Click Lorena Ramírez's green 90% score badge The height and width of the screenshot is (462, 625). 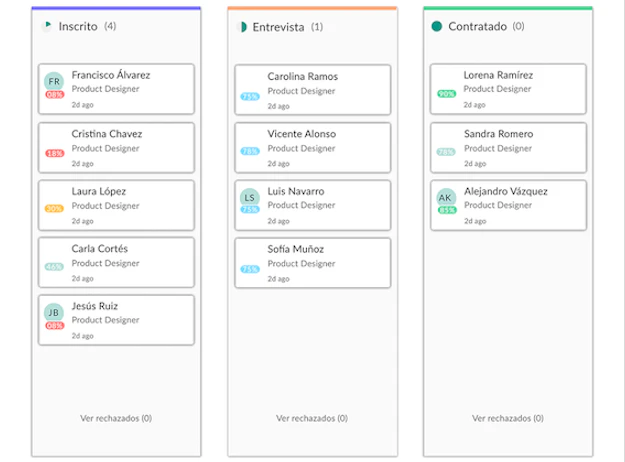(x=446, y=94)
